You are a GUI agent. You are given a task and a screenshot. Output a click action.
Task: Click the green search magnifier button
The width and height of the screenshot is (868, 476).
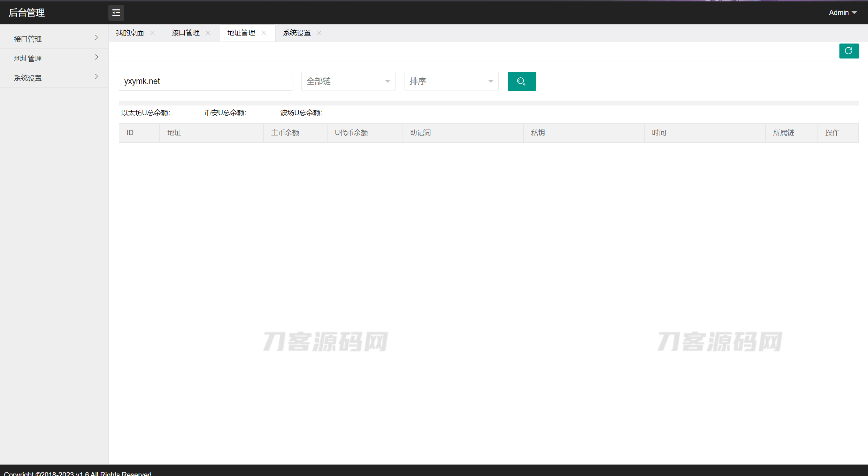tap(521, 81)
